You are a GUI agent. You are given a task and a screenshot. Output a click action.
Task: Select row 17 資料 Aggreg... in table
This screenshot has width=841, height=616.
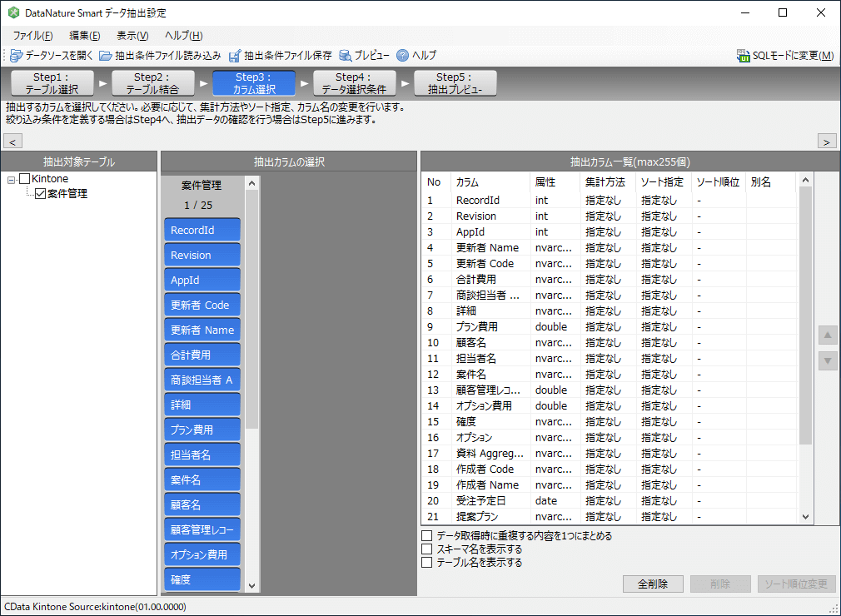click(x=610, y=454)
